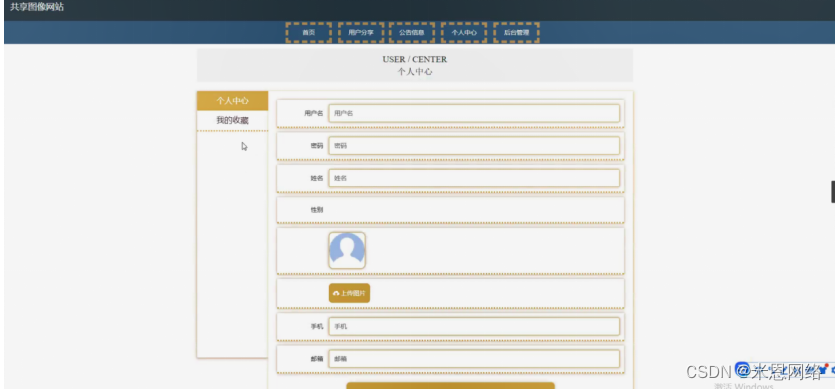
Task: Open the 首页 navigation item
Action: pos(308,33)
